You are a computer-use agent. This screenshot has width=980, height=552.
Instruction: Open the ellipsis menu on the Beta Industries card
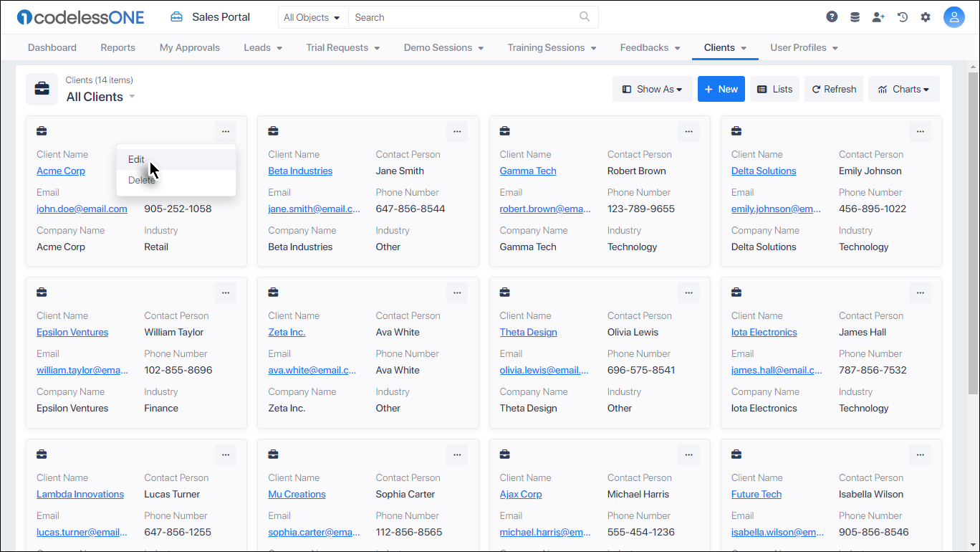coord(457,132)
